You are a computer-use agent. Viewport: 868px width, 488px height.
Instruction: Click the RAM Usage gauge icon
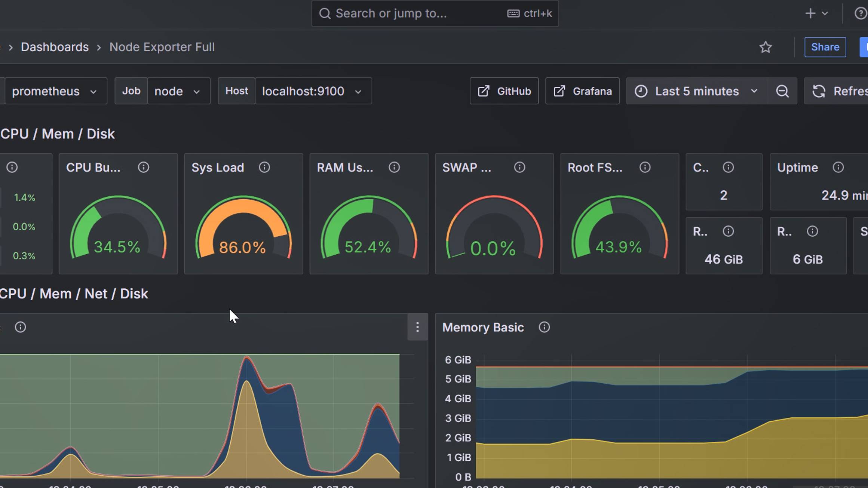[393, 168]
